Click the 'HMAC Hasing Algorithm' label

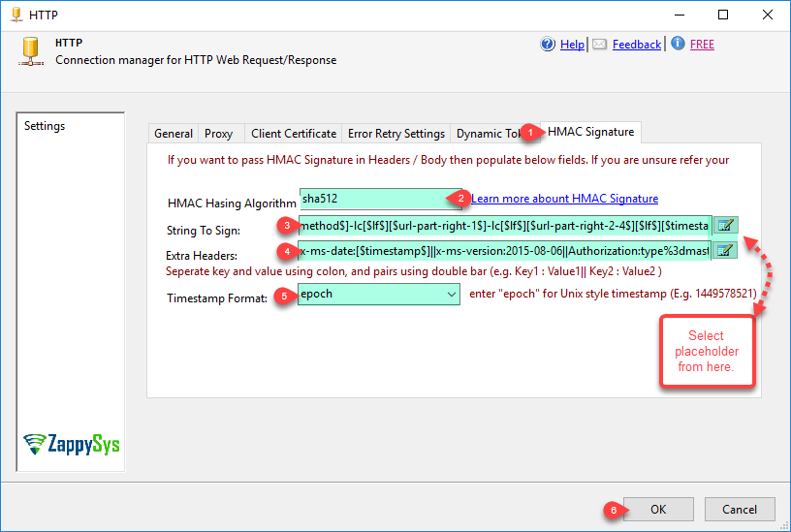coord(232,203)
